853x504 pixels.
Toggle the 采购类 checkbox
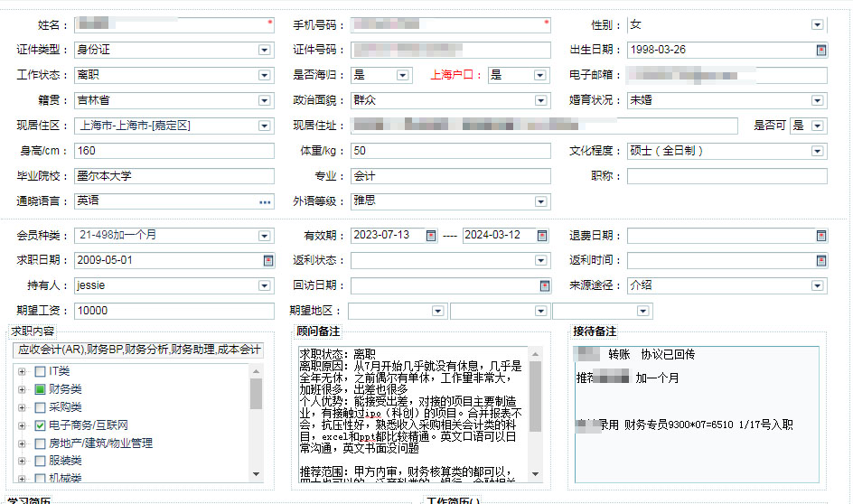point(40,407)
